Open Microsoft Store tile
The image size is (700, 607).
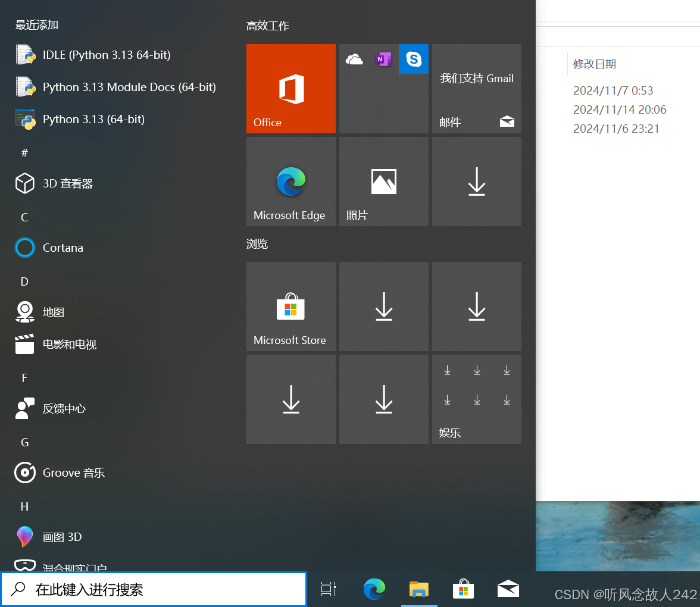click(x=290, y=306)
